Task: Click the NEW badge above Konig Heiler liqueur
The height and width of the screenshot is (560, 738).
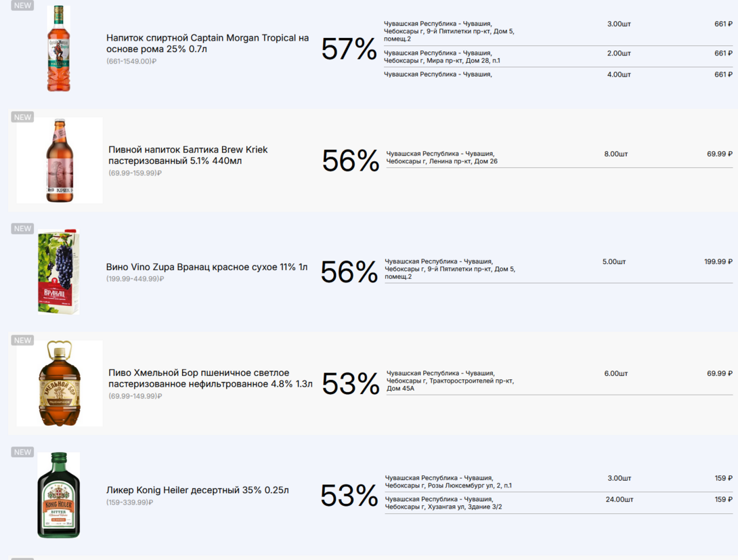Action: [x=22, y=452]
